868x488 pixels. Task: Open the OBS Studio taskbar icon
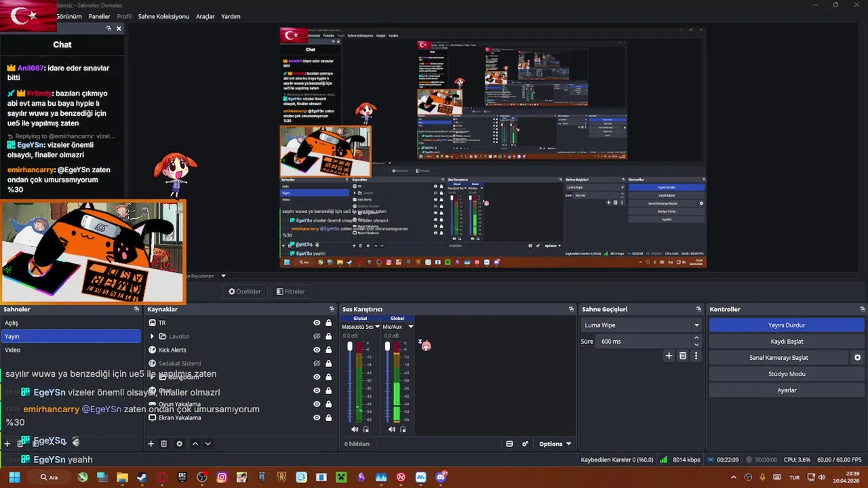[202, 477]
